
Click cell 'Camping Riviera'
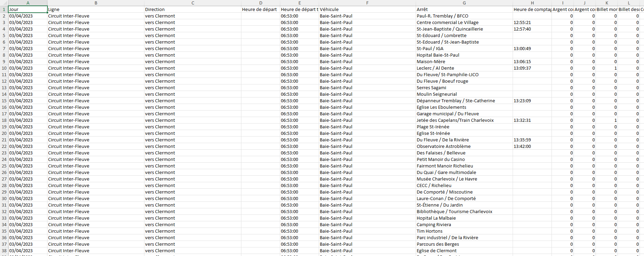pos(465,224)
